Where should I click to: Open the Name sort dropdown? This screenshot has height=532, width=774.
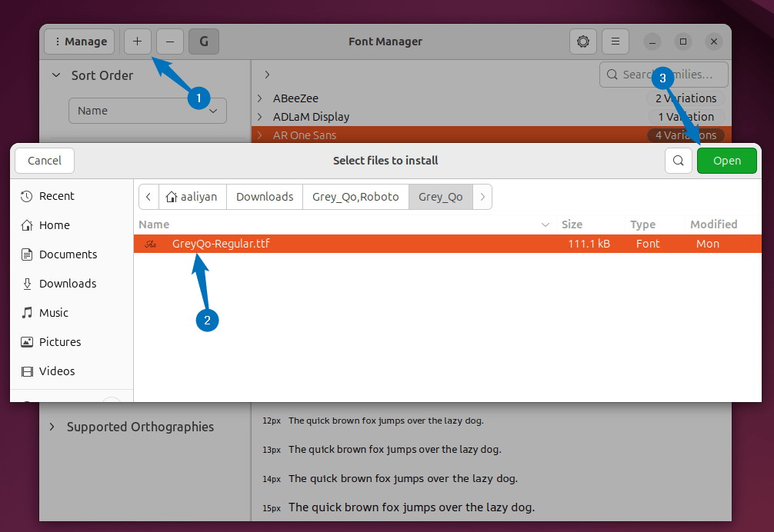coord(147,111)
